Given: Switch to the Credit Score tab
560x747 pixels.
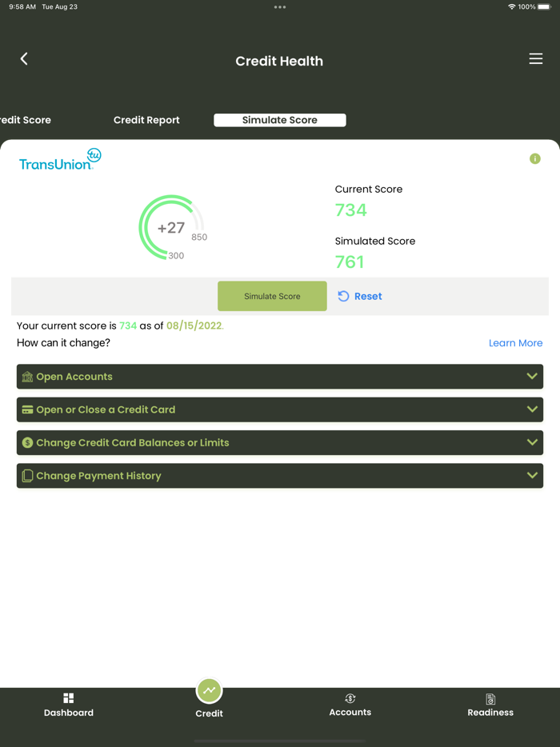Looking at the screenshot, I should tap(26, 120).
